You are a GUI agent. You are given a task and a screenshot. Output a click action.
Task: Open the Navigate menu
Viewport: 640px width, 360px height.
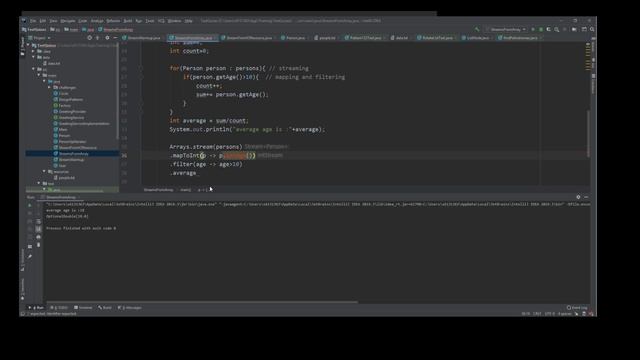[x=68, y=21]
